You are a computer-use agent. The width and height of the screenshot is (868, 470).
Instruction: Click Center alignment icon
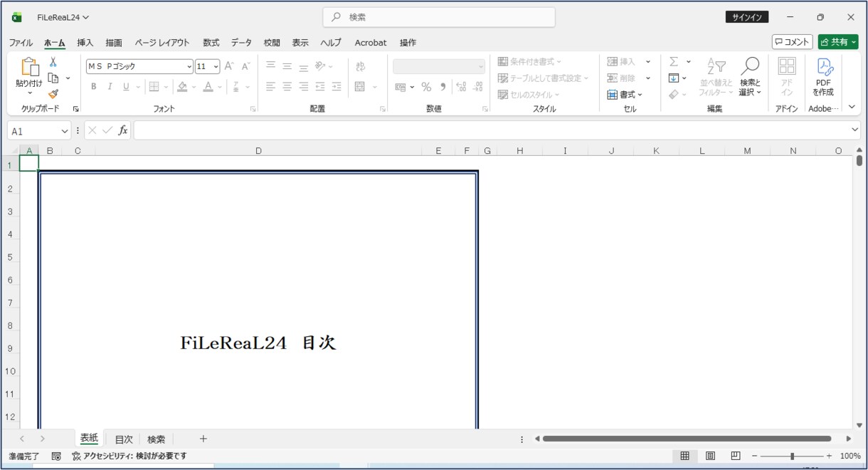(x=287, y=87)
